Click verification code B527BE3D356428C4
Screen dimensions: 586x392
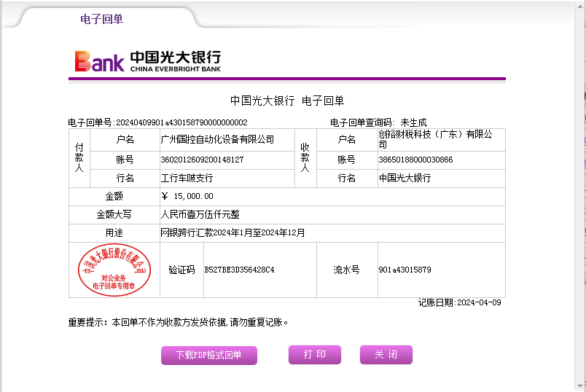(x=239, y=270)
